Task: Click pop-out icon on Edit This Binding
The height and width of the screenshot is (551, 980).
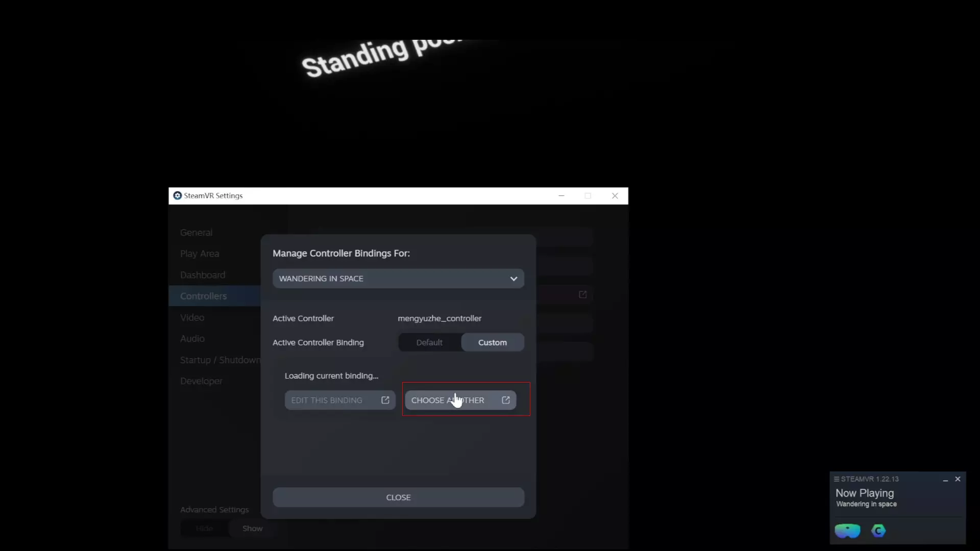Action: [385, 400]
